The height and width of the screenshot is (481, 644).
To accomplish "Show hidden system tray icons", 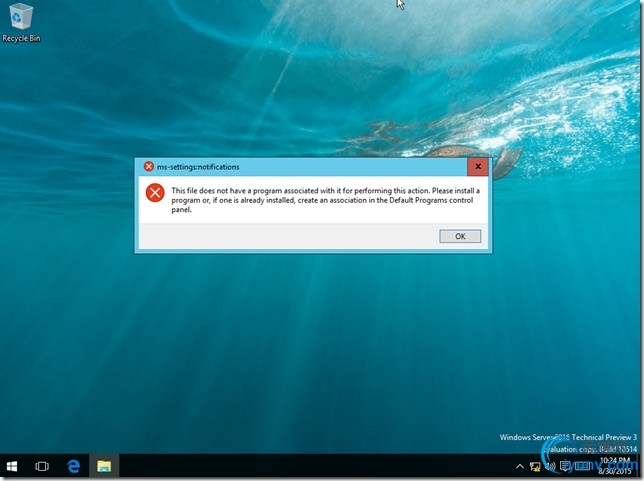I will [x=520, y=466].
